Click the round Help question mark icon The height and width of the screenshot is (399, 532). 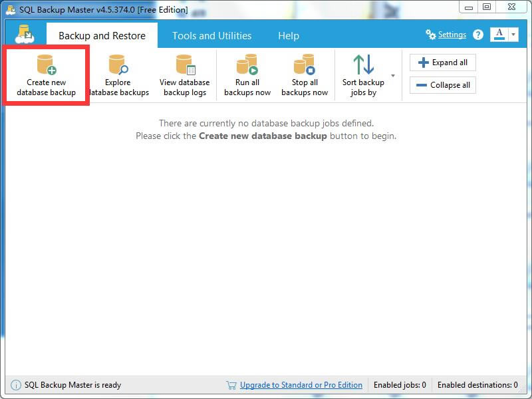478,35
